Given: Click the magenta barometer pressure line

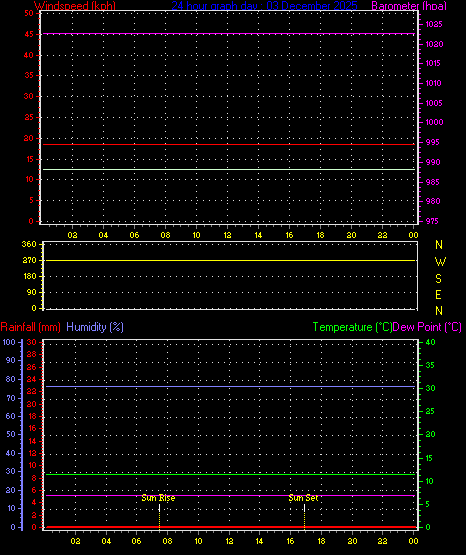Looking at the screenshot, I should tap(229, 34).
